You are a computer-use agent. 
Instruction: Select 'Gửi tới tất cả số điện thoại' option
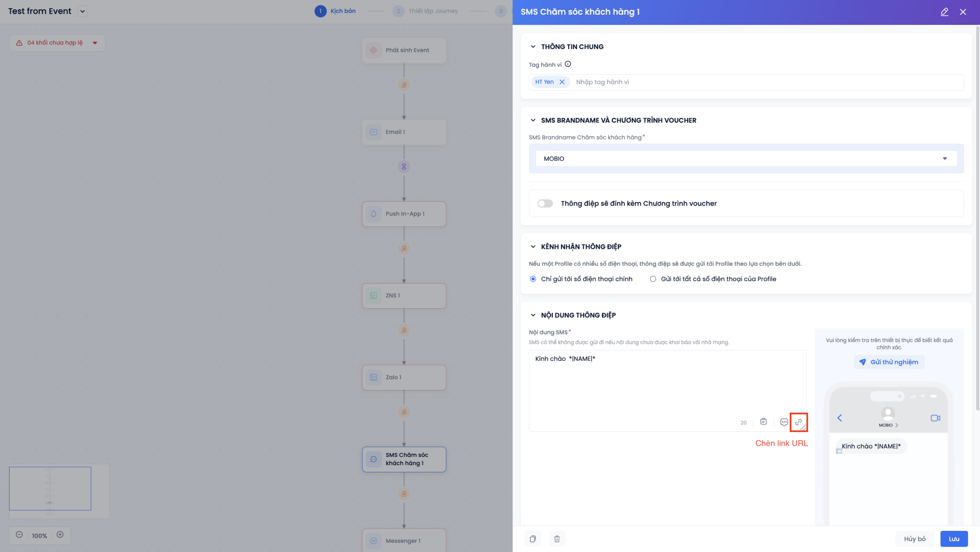tap(653, 279)
